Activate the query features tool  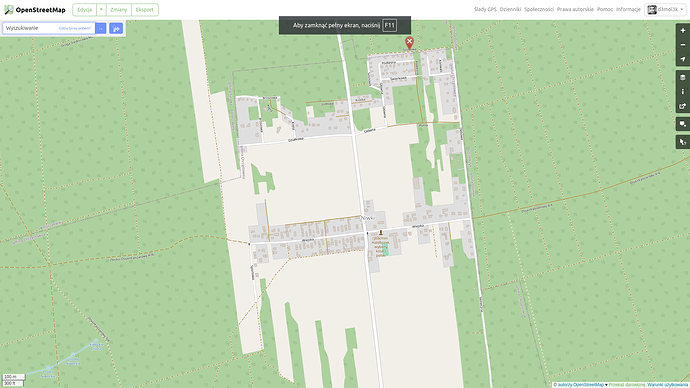coord(683,142)
